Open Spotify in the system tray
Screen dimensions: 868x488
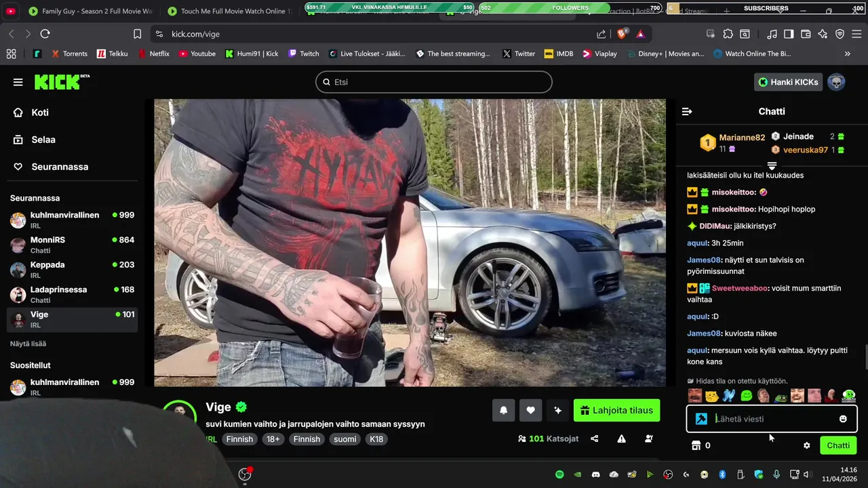coord(559,474)
